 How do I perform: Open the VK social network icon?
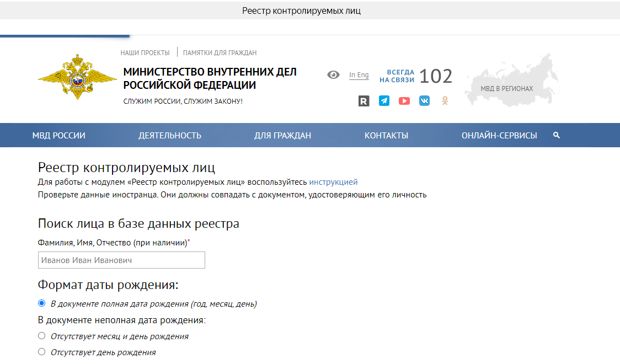(424, 101)
